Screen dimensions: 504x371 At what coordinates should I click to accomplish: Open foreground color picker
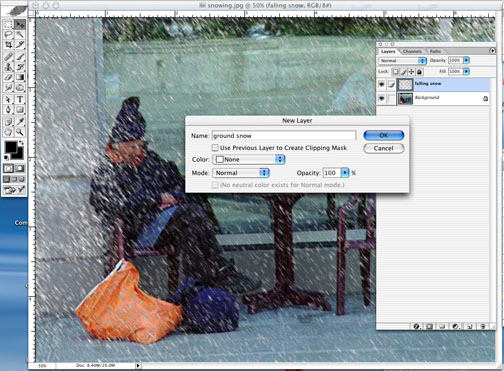click(x=11, y=147)
